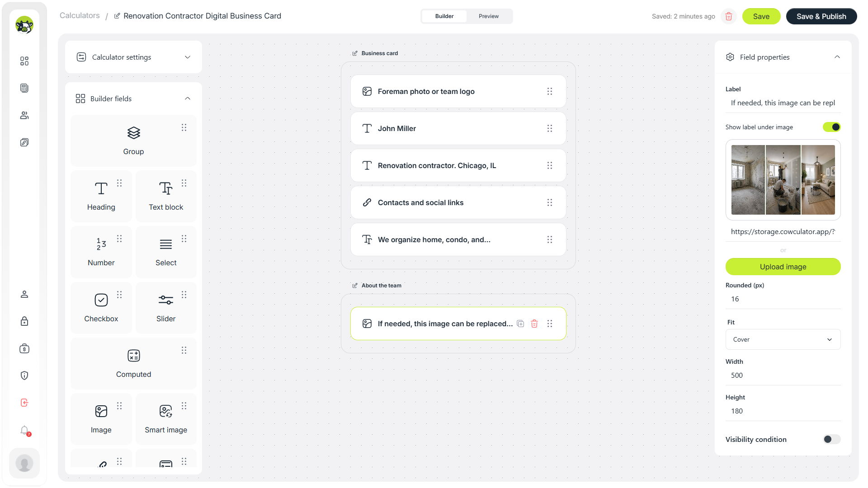
Task: Select the Slider builder field
Action: (166, 308)
